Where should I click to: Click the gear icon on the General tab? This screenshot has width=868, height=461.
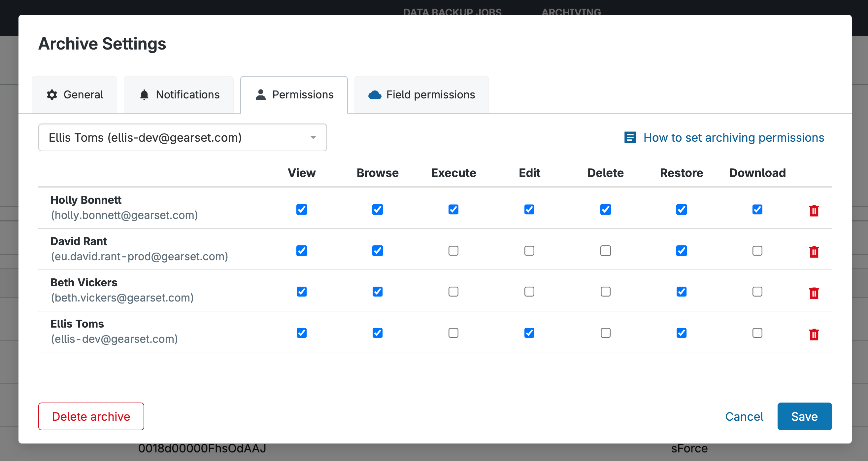(52, 95)
